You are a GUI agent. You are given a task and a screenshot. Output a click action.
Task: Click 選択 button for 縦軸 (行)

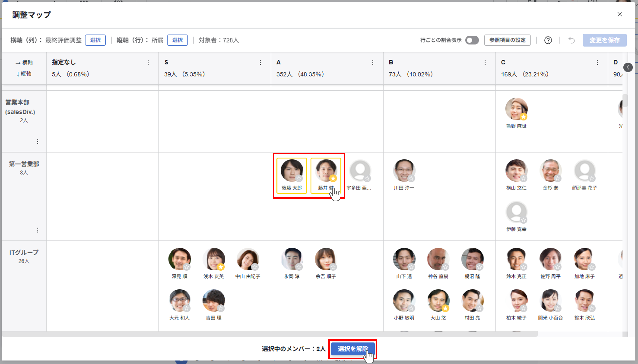tap(177, 40)
